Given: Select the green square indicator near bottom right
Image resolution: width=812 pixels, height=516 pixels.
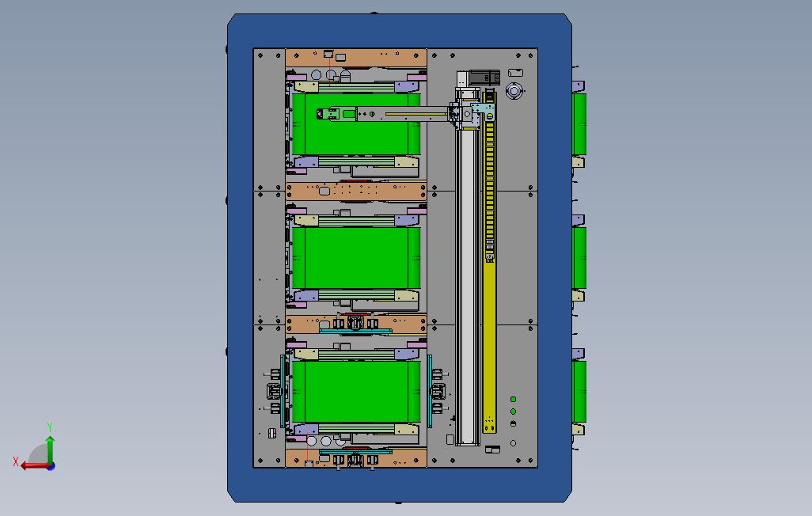Looking at the screenshot, I should [513, 400].
